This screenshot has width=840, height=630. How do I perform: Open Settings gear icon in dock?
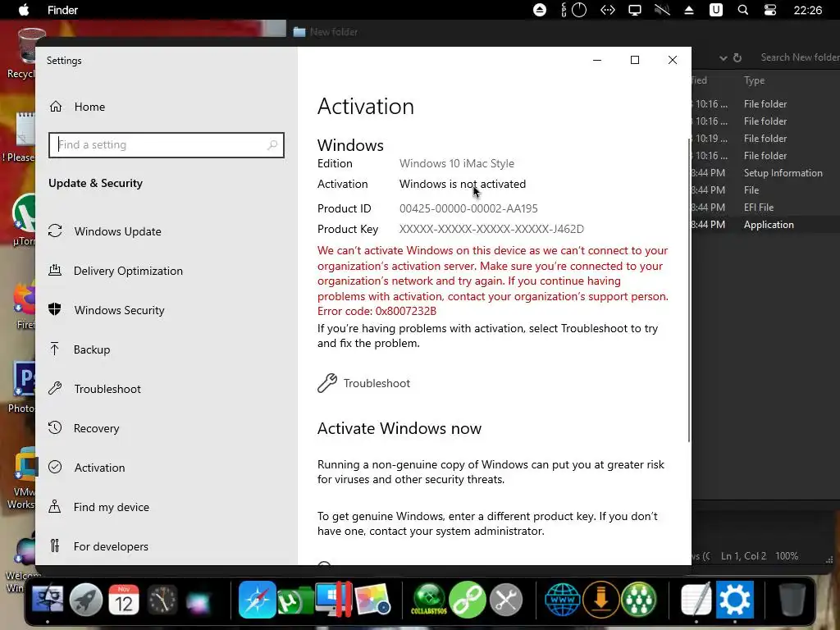[x=734, y=599]
